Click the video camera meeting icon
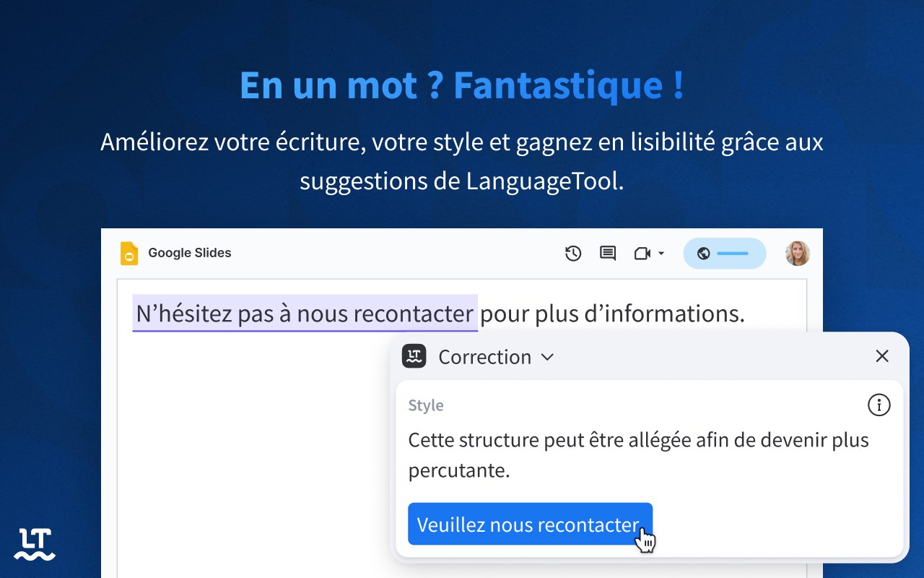924x578 pixels. pyautogui.click(x=642, y=254)
